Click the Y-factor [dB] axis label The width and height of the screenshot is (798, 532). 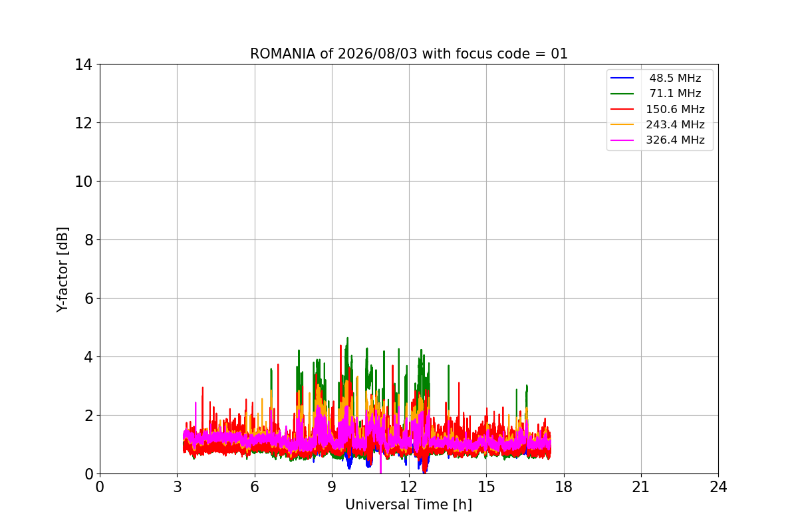point(63,269)
